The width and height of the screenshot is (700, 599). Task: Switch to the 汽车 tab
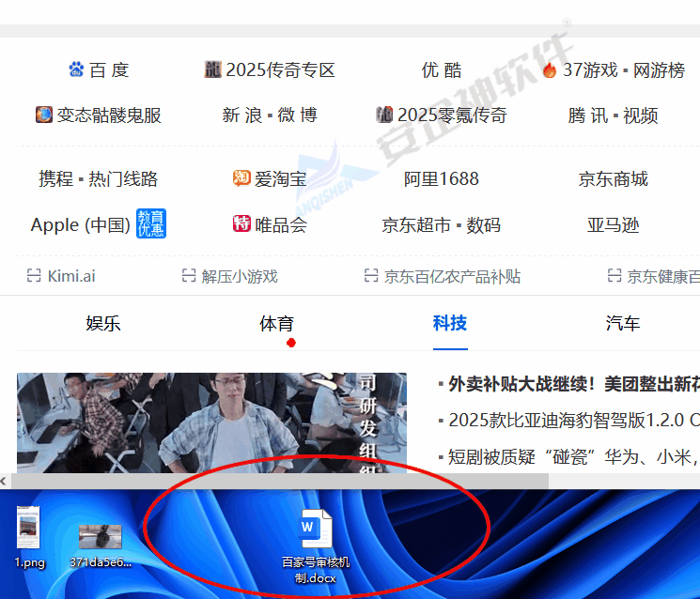[623, 323]
